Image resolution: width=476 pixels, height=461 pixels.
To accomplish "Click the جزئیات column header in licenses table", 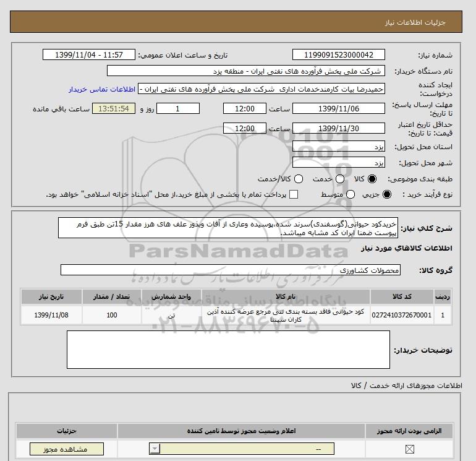I will [67, 431].
